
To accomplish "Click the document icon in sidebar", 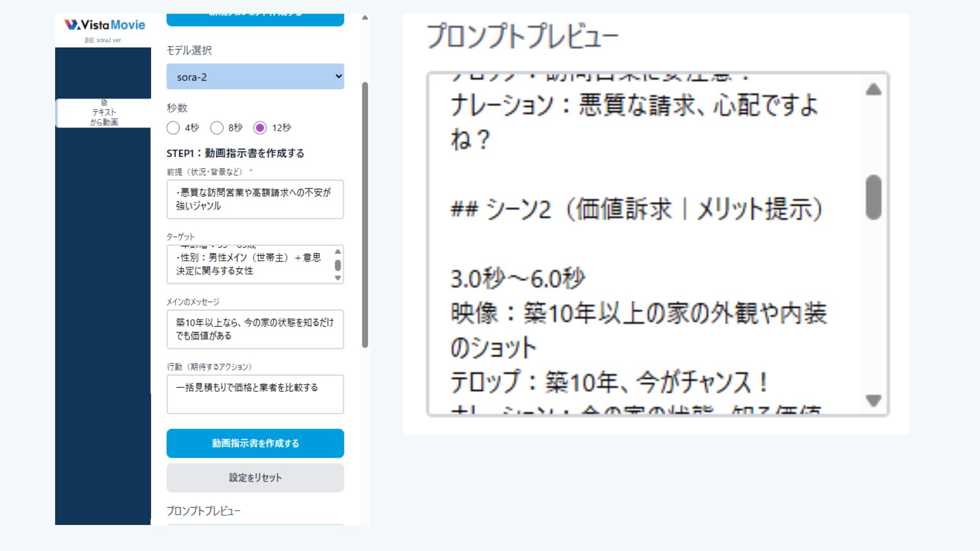I will point(104,103).
